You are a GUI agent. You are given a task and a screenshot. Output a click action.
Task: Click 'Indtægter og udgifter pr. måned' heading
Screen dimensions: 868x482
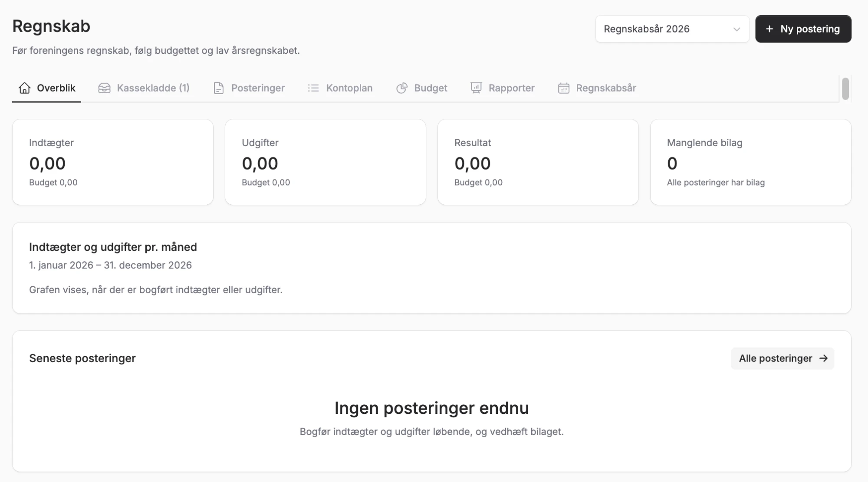coord(113,247)
